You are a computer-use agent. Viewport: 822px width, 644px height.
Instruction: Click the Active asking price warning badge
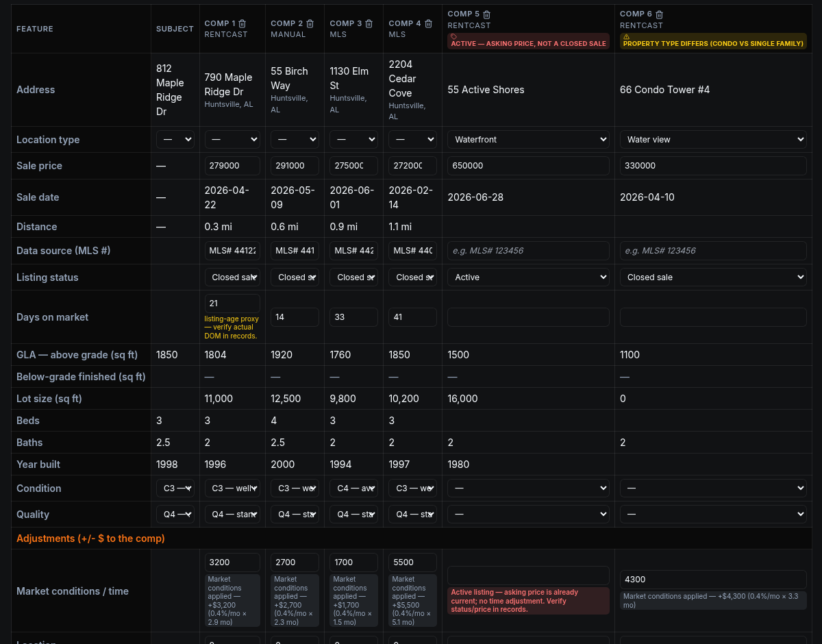coord(528,41)
